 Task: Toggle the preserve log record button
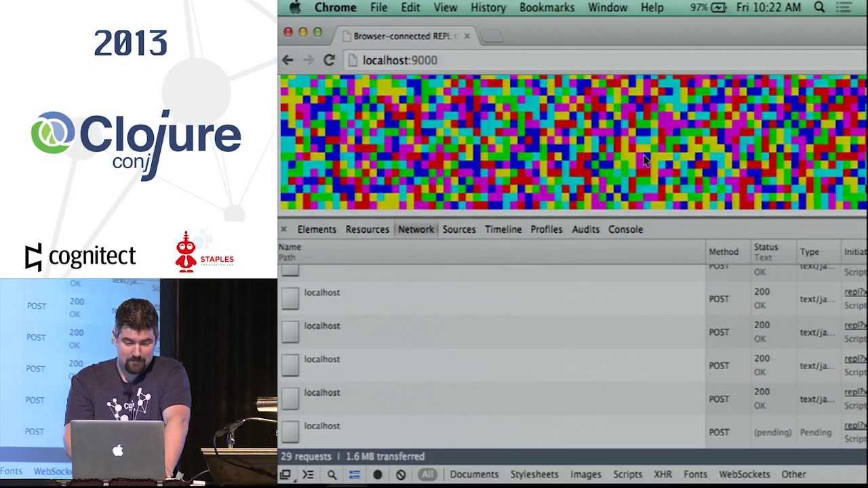click(377, 474)
